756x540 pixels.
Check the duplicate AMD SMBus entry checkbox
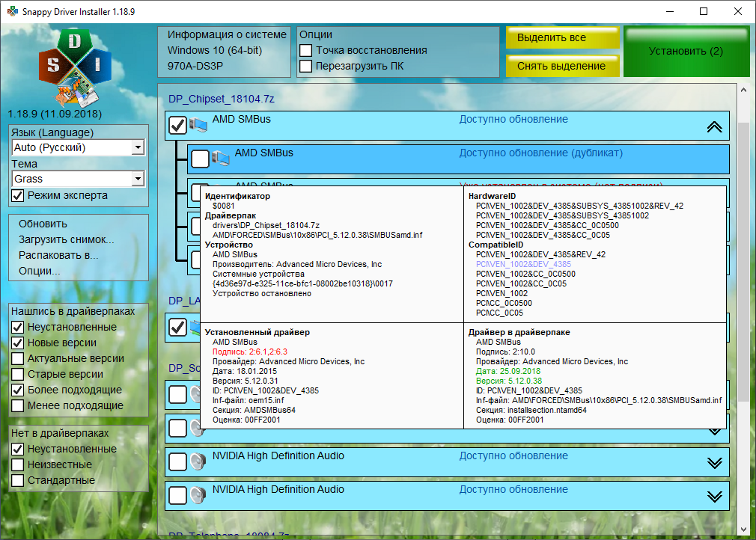pos(200,159)
